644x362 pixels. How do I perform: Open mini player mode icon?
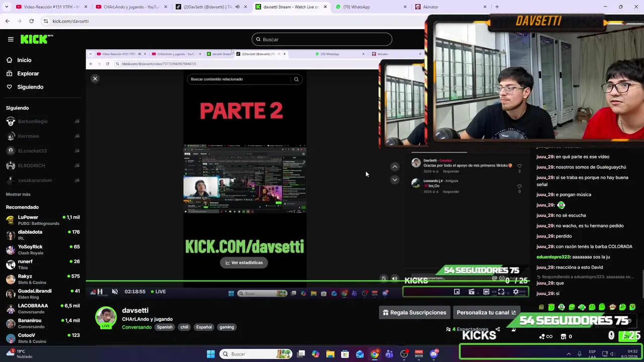457,292
